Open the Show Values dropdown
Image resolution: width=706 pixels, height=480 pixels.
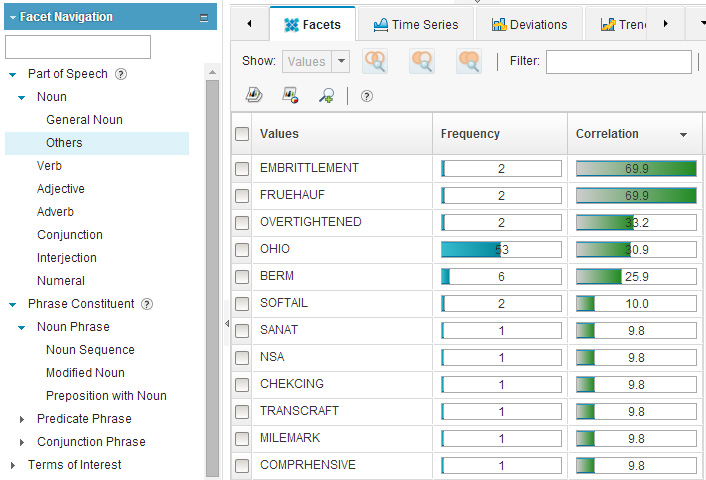click(x=341, y=61)
